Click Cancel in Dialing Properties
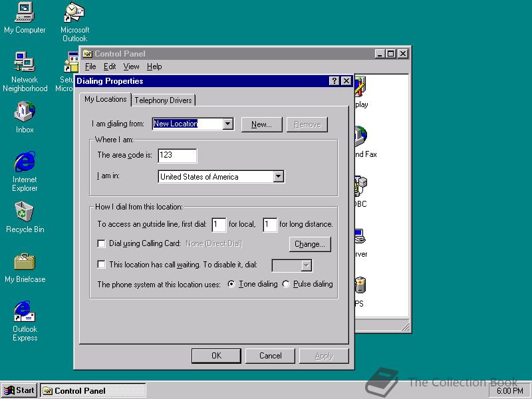The width and height of the screenshot is (532, 399). pos(270,356)
